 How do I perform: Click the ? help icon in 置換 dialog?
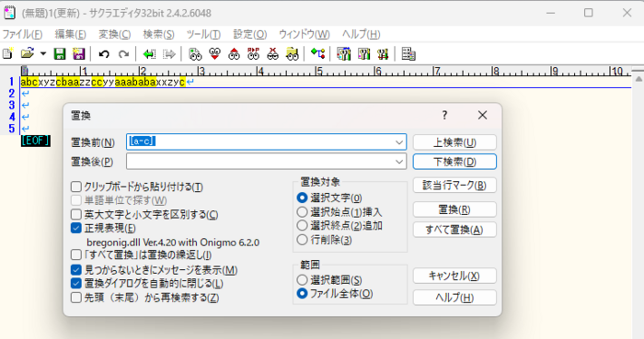[x=444, y=115]
